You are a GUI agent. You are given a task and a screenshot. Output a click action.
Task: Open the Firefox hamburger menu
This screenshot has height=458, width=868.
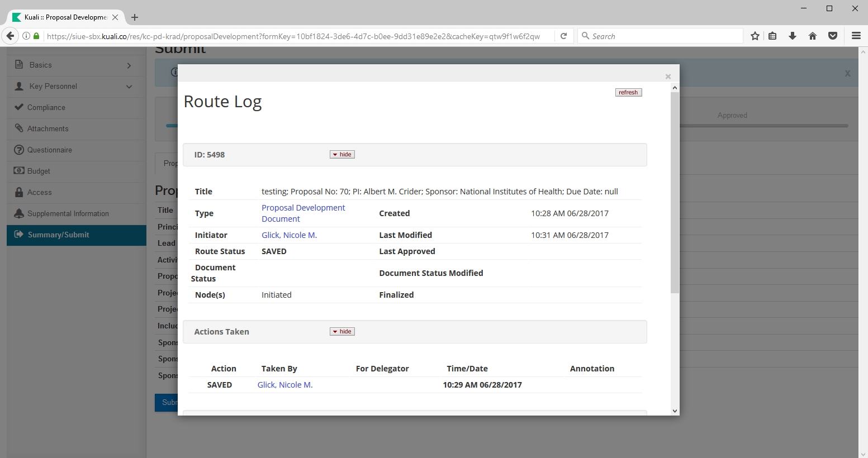point(856,36)
